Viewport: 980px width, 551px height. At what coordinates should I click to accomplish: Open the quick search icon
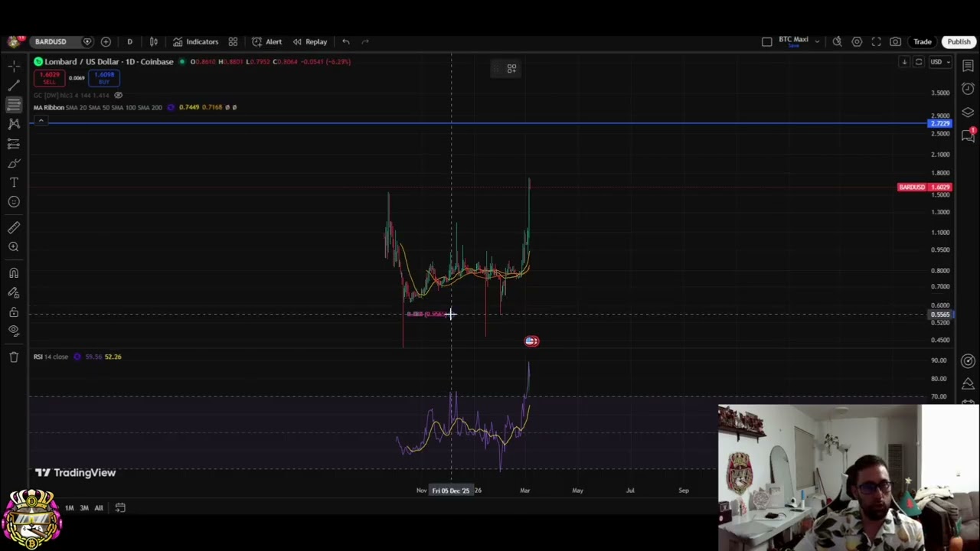[x=838, y=42]
